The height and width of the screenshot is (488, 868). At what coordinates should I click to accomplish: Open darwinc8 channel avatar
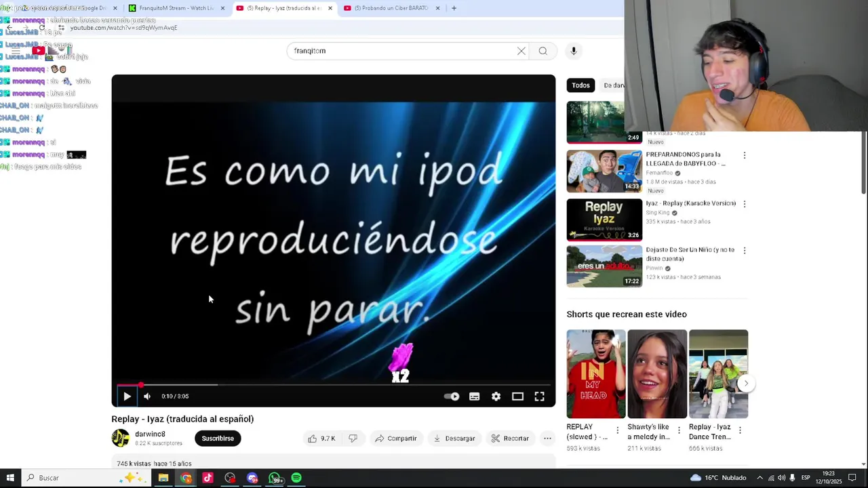tap(121, 439)
